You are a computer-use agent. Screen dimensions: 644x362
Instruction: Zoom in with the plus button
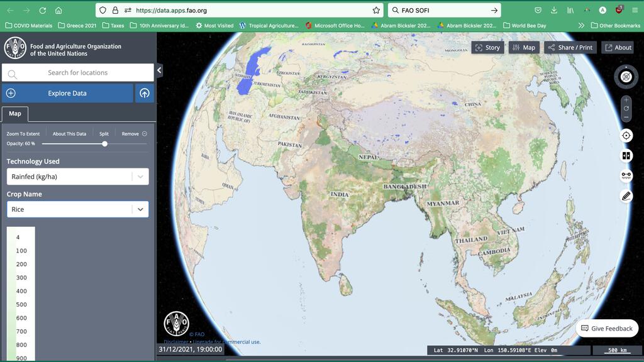click(x=626, y=100)
